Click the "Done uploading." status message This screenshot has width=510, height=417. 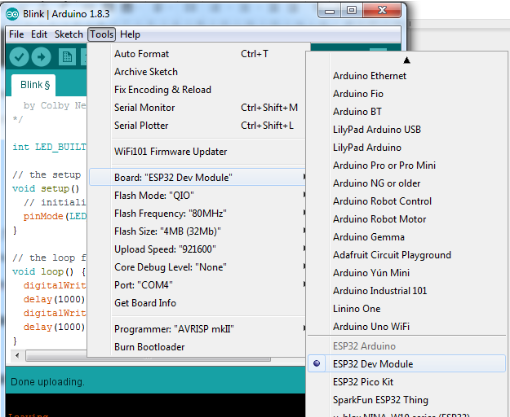click(47, 382)
